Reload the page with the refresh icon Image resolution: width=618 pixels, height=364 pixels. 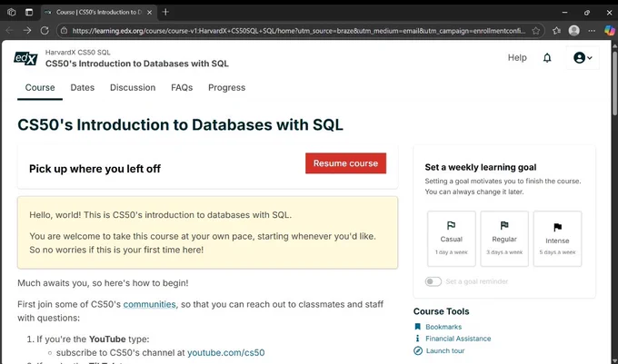(45, 30)
